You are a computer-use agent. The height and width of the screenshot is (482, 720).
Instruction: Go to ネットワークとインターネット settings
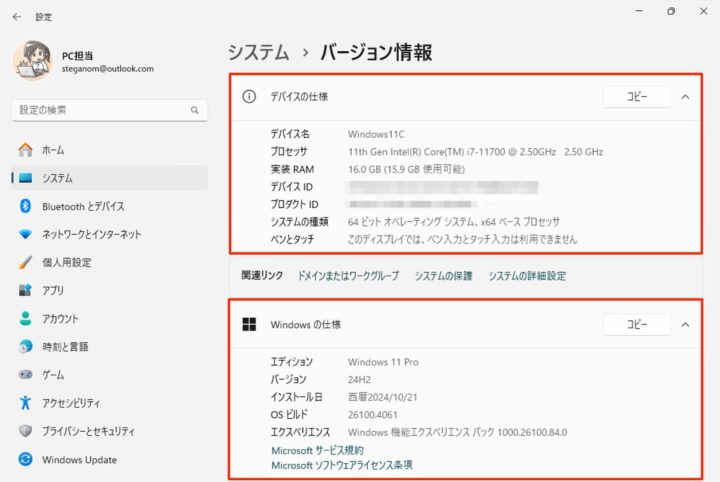tap(109, 234)
